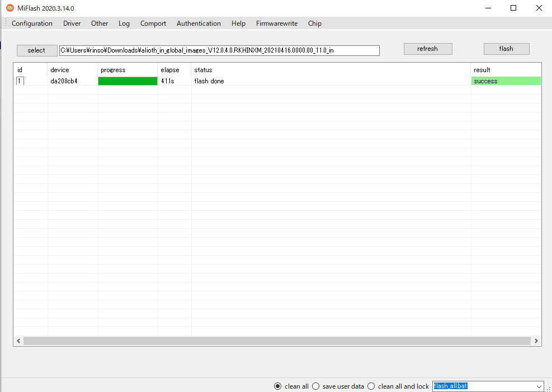552x392 pixels.
Task: Open the Comport menu
Action: click(153, 23)
